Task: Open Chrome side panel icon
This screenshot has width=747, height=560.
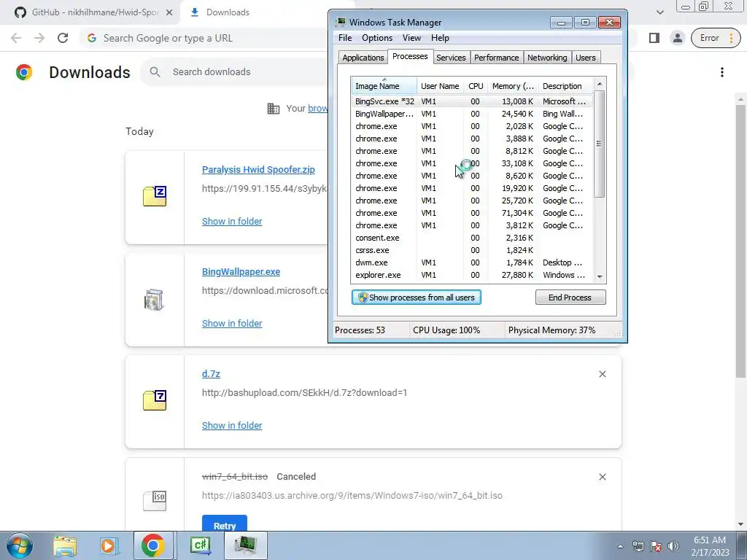Action: click(x=654, y=38)
